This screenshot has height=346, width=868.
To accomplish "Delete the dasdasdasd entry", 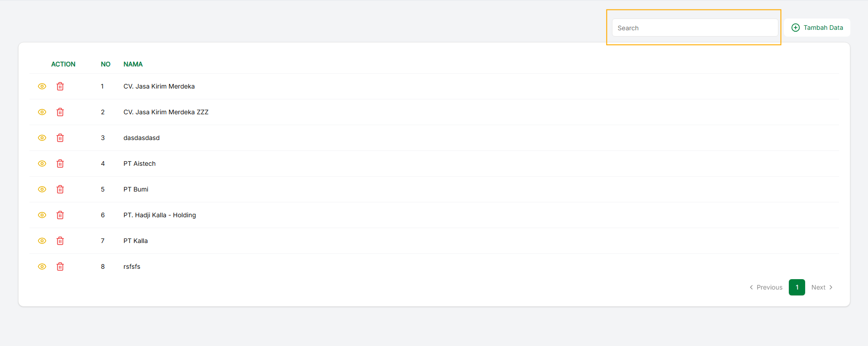I will pos(60,138).
